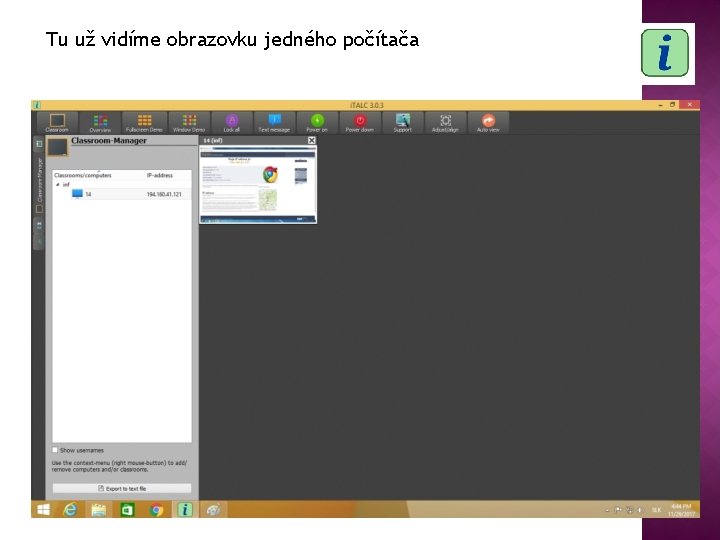Start Fullscreen Demo
This screenshot has height=540, width=720.
144,123
